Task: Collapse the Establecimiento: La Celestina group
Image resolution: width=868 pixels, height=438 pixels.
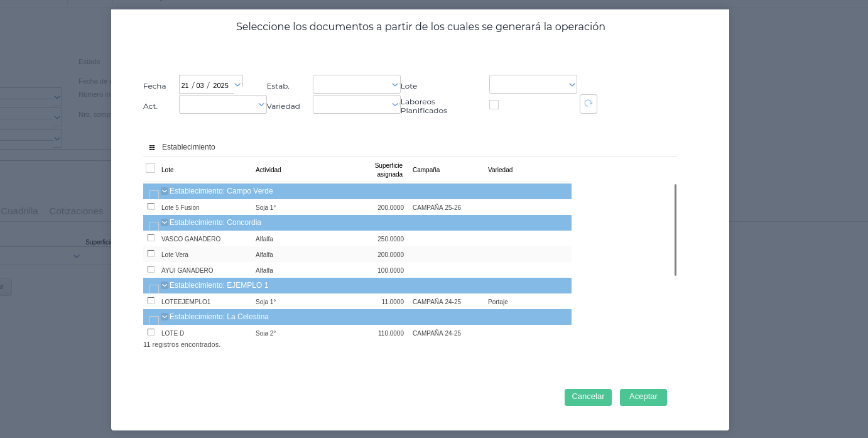Action: click(165, 317)
